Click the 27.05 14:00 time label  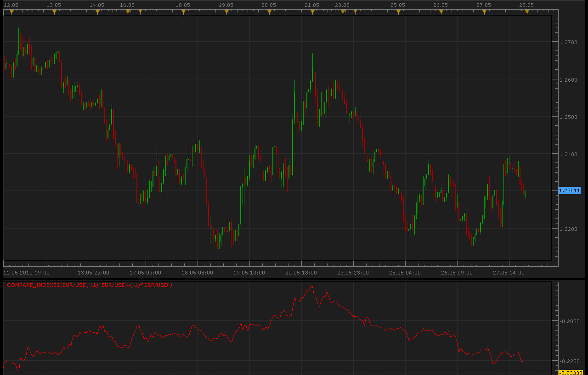click(509, 273)
